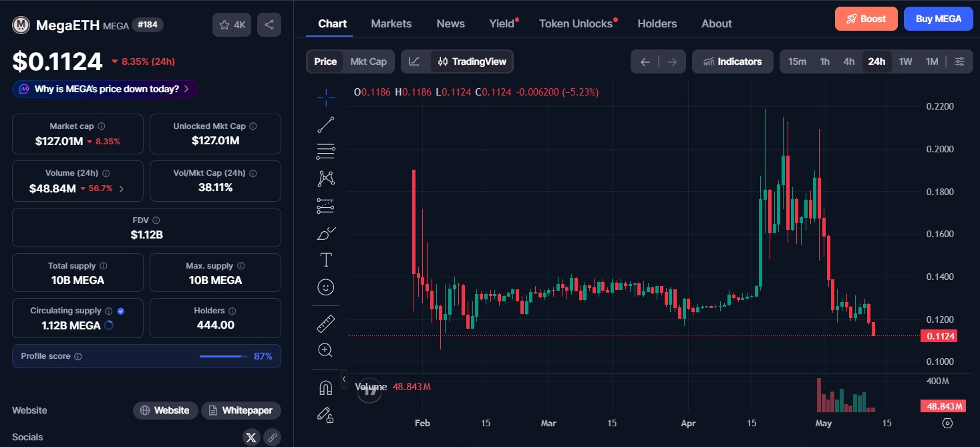Click the zoom in tool

325,350
